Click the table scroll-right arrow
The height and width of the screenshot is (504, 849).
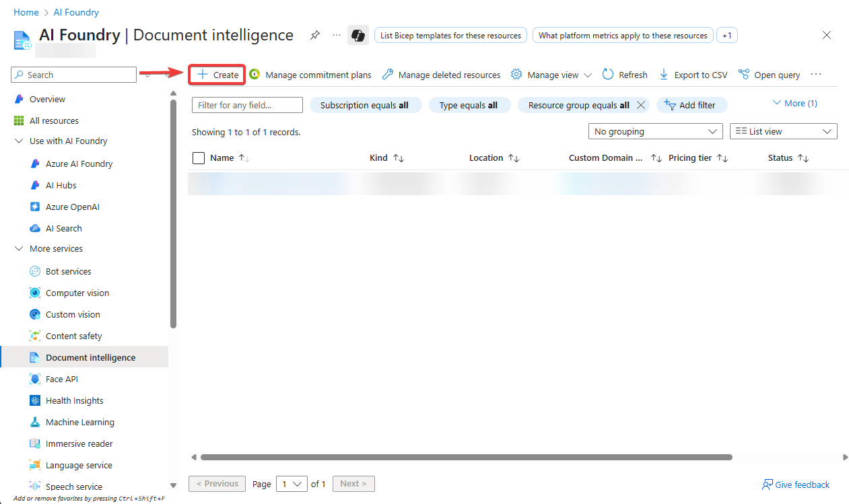point(846,458)
